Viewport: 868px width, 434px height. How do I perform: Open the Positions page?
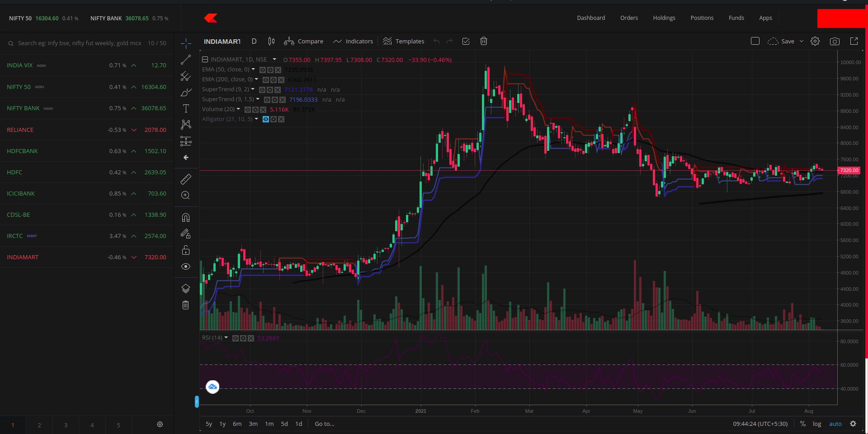702,18
